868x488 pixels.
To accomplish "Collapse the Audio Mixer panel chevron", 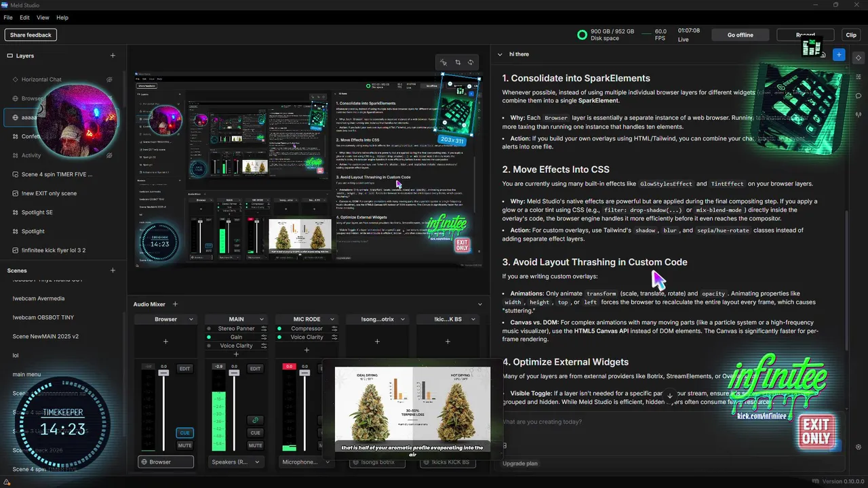I will click(x=480, y=304).
